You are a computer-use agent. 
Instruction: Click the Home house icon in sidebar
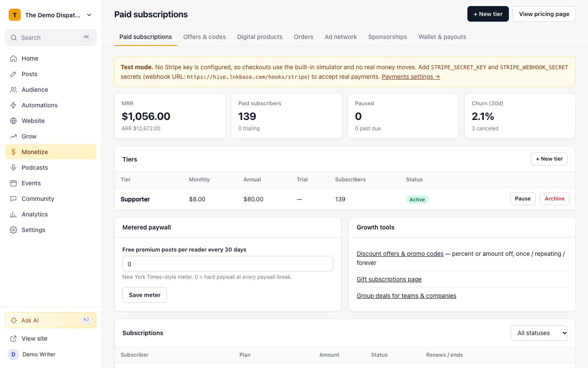point(13,58)
